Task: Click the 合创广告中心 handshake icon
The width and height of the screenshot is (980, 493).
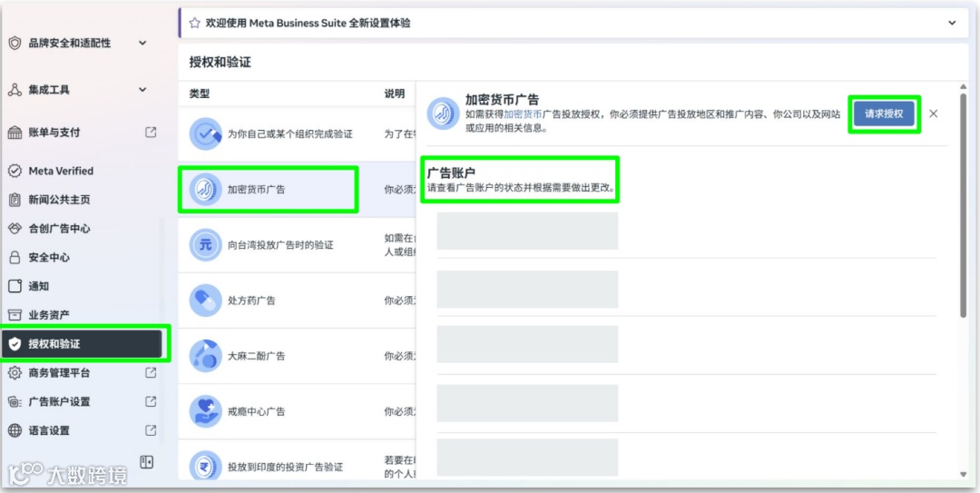Action: pos(15,229)
